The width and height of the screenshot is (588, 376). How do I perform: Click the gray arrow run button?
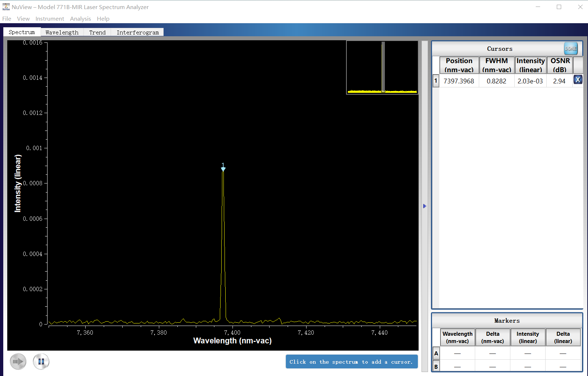18,361
